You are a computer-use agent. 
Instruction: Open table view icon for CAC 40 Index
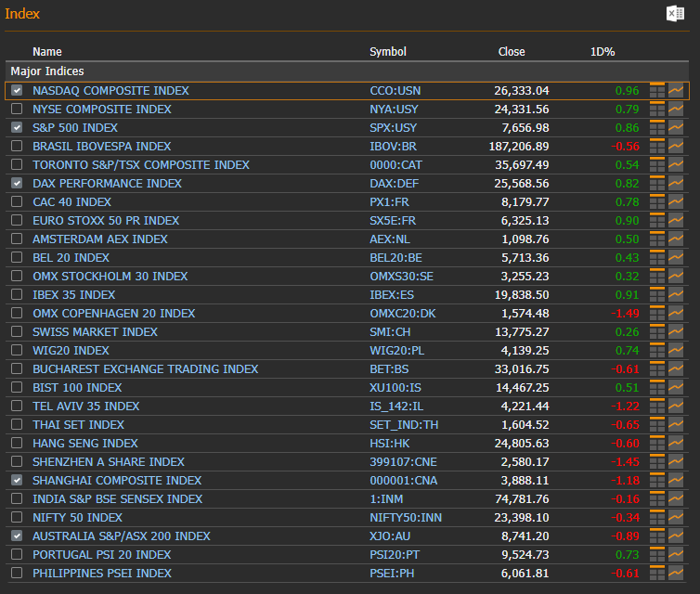pos(657,201)
